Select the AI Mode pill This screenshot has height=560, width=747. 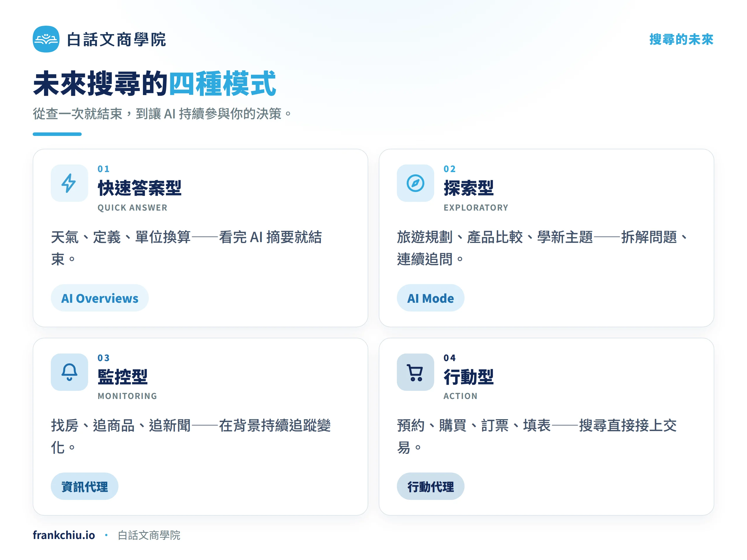(x=430, y=298)
